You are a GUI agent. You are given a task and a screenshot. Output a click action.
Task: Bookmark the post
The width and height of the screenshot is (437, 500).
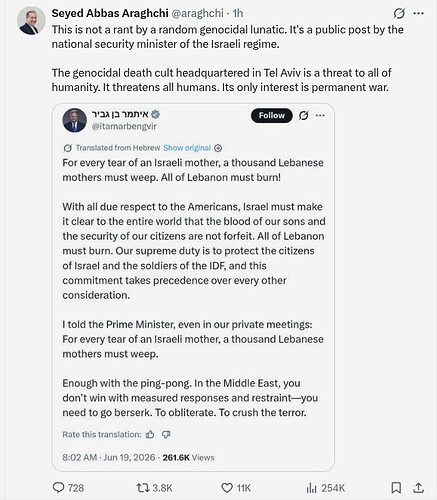(x=396, y=488)
